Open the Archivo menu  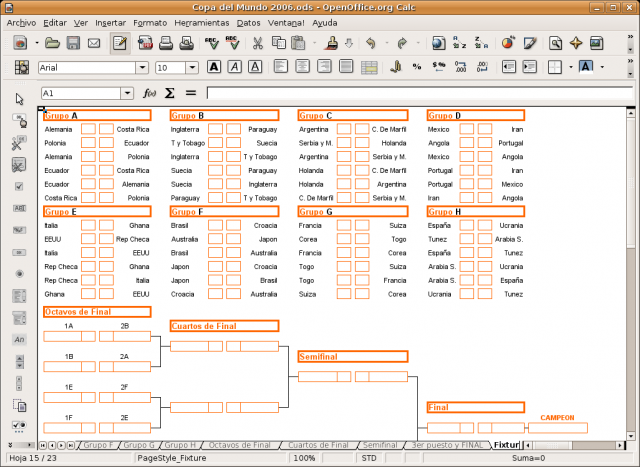(21, 23)
